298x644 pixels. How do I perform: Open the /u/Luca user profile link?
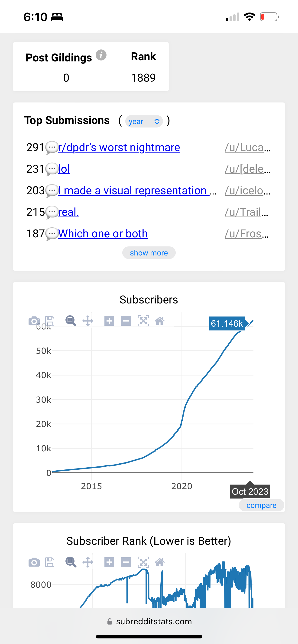pos(248,147)
